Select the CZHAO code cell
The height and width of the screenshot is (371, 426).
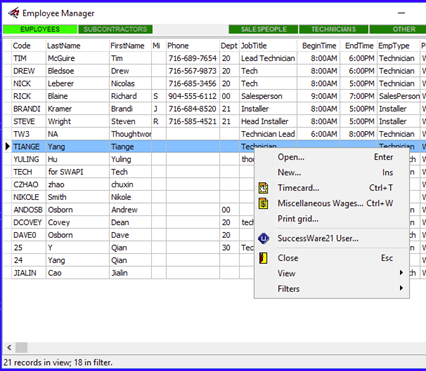pyautogui.click(x=28, y=185)
